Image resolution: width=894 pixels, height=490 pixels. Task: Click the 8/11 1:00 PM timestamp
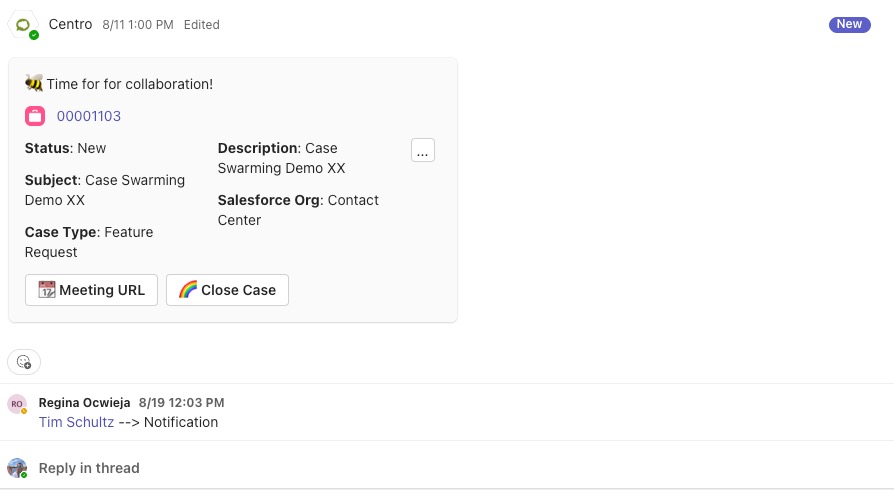click(138, 25)
